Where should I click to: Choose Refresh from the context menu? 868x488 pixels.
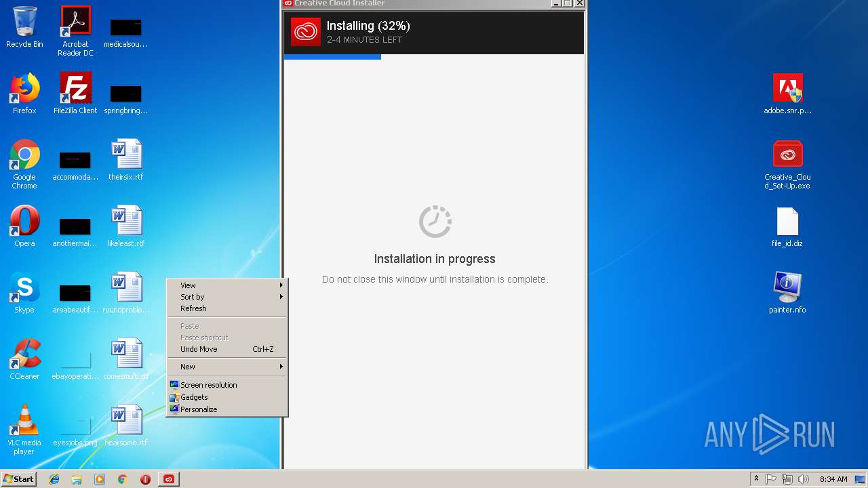tap(227, 308)
